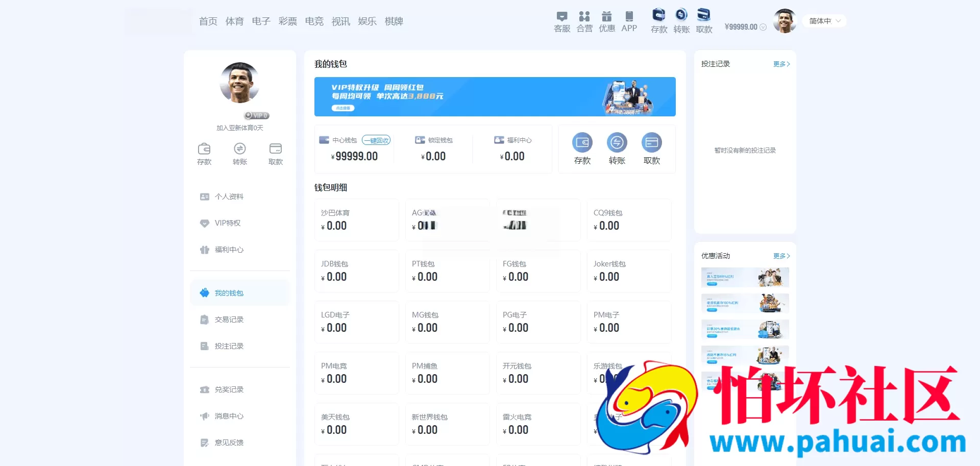Click round blue 转账 button in wallet panel
The width and height of the screenshot is (980, 466).
click(617, 142)
